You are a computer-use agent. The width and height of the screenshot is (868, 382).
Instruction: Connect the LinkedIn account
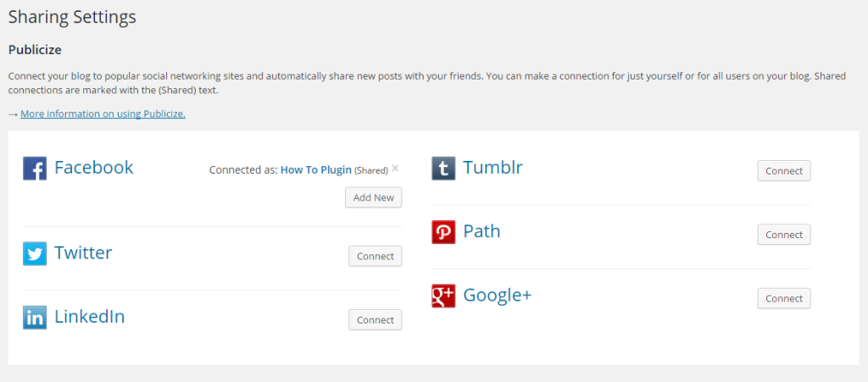tap(376, 319)
